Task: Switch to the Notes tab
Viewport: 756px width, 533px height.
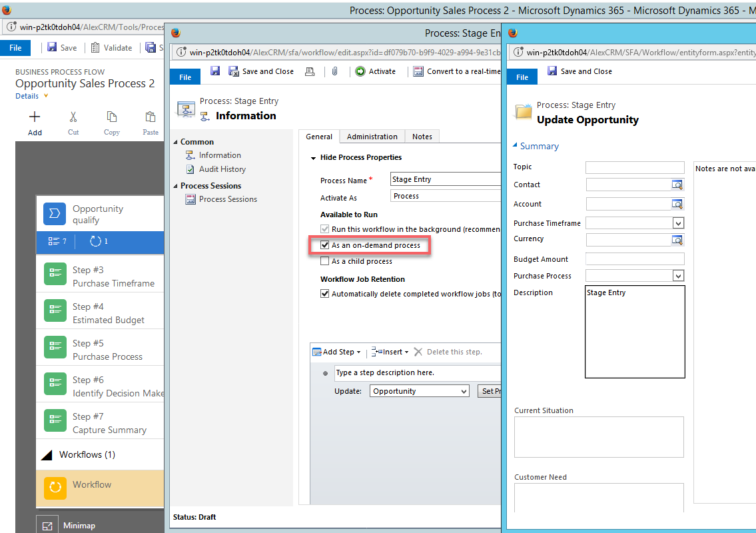Action: pos(422,136)
